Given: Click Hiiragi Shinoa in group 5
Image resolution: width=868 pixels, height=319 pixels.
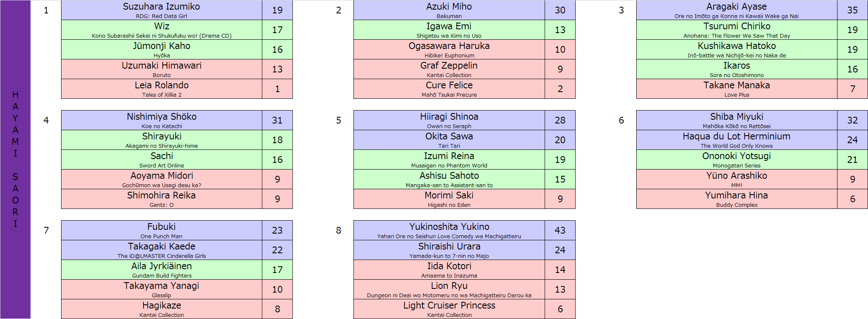Looking at the screenshot, I should coord(449,120).
